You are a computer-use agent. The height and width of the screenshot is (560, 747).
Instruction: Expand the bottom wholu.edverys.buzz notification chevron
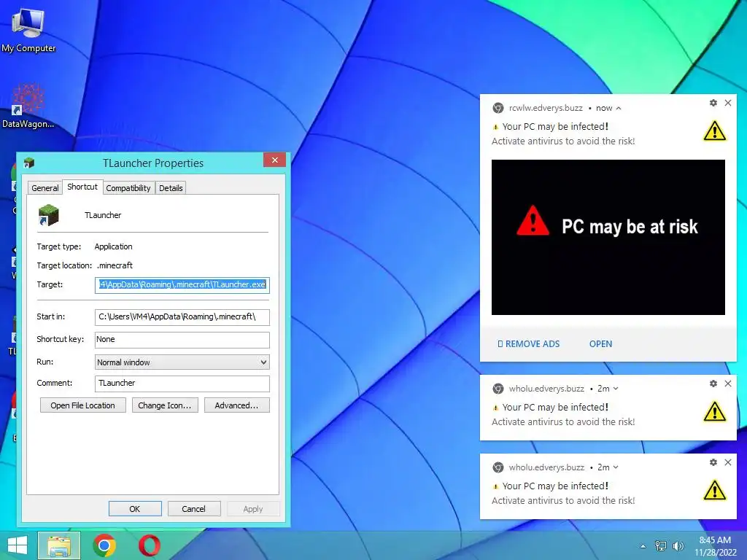click(616, 467)
